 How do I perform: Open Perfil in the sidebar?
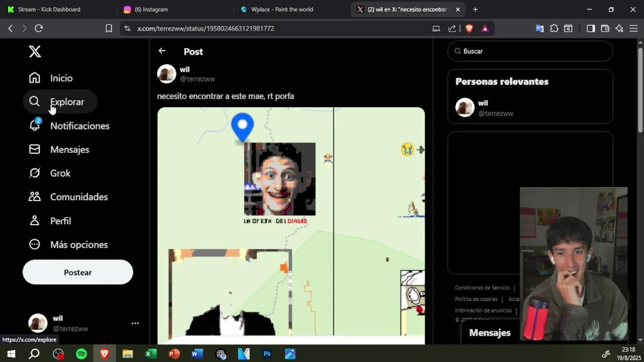click(x=50, y=221)
